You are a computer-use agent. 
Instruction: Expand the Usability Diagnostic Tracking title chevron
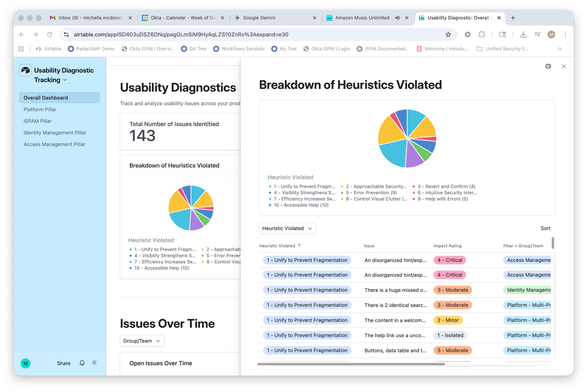pos(65,80)
